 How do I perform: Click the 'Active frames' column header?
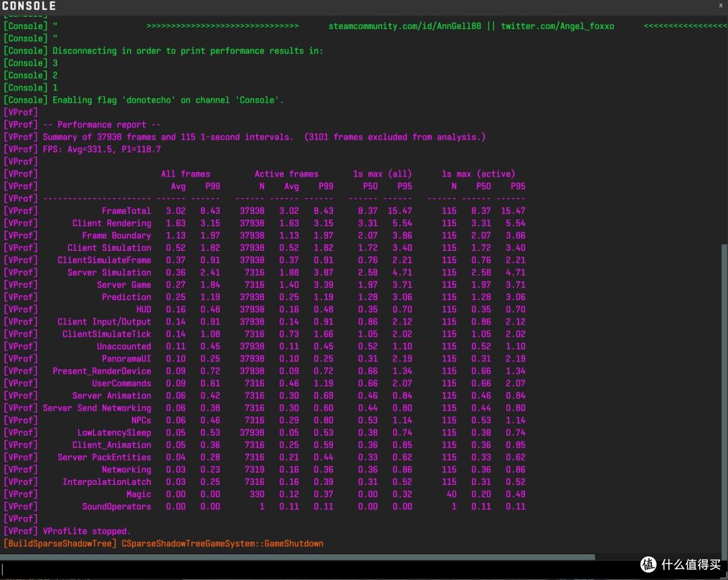point(286,174)
